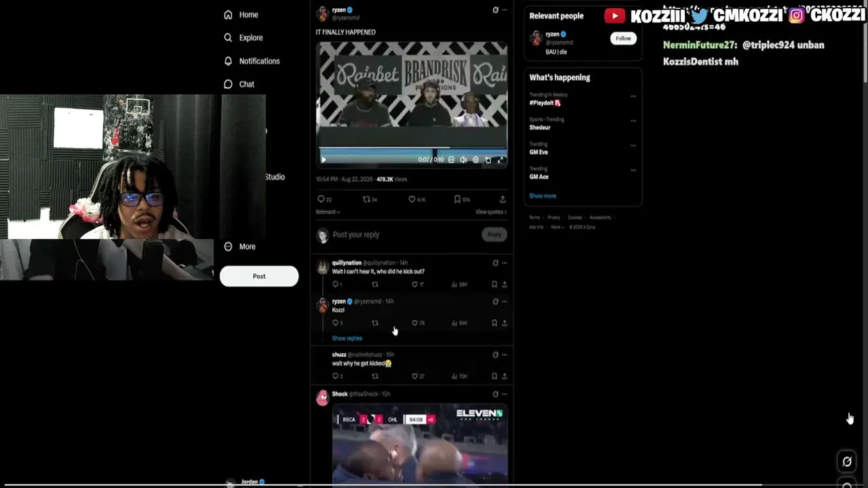This screenshot has height=488, width=868.
Task: Open the #PlaydoIt trending topic
Action: (x=545, y=103)
